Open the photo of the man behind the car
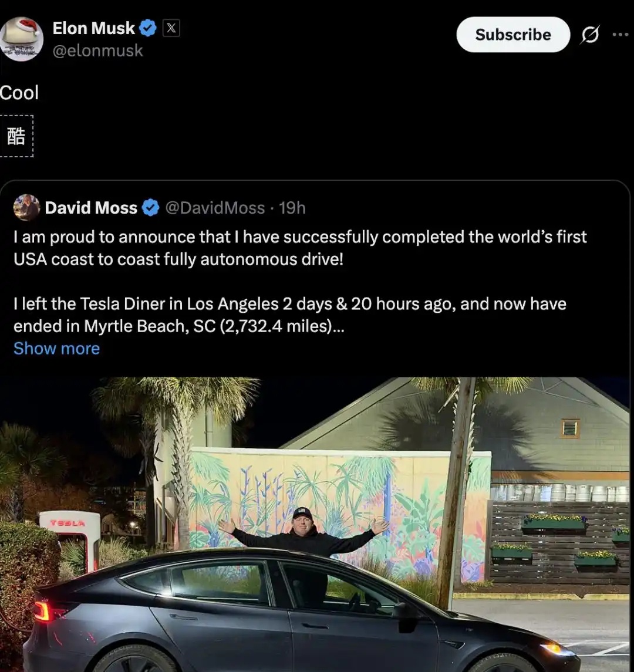Viewport: 634px width, 672px height. click(317, 522)
